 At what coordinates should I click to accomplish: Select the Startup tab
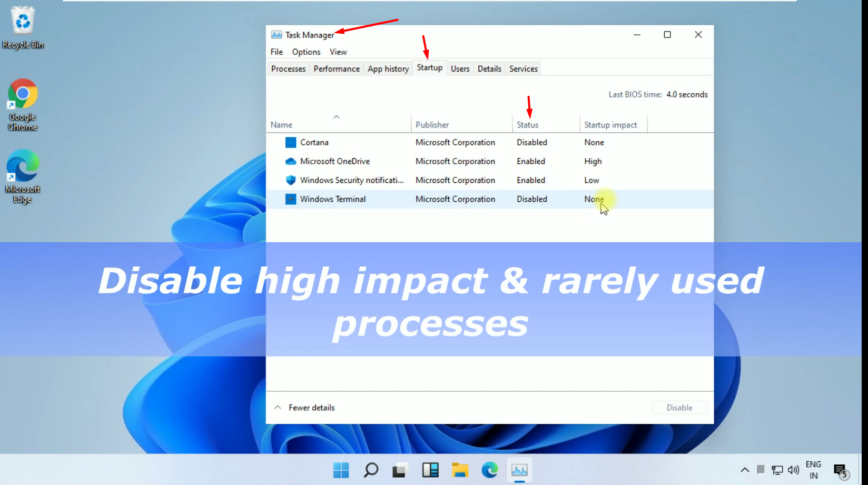(430, 67)
